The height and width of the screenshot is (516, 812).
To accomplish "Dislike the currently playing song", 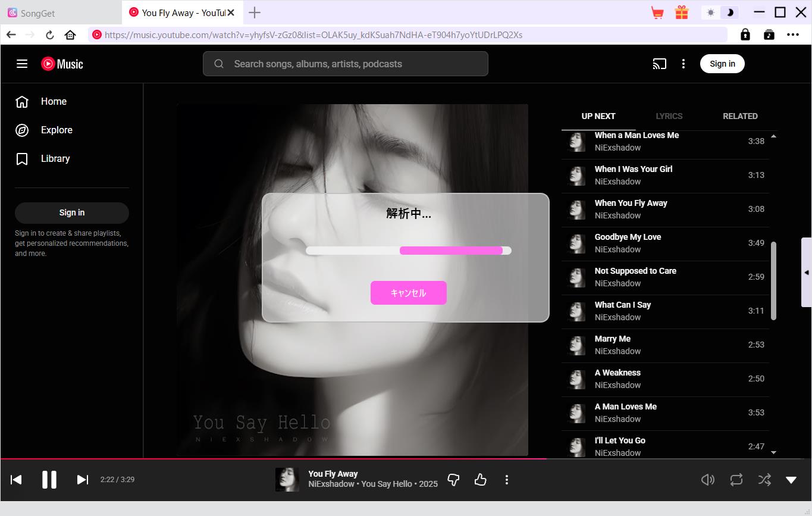I will pos(453,479).
